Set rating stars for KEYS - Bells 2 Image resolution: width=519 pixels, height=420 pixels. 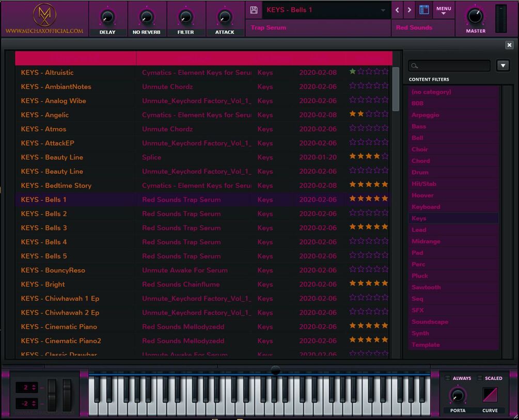click(369, 213)
